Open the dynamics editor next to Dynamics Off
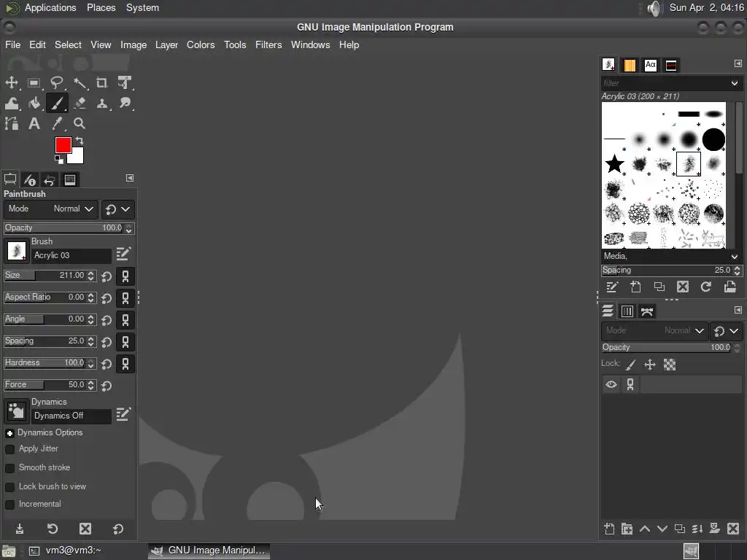The height and width of the screenshot is (560, 747). 123,414
